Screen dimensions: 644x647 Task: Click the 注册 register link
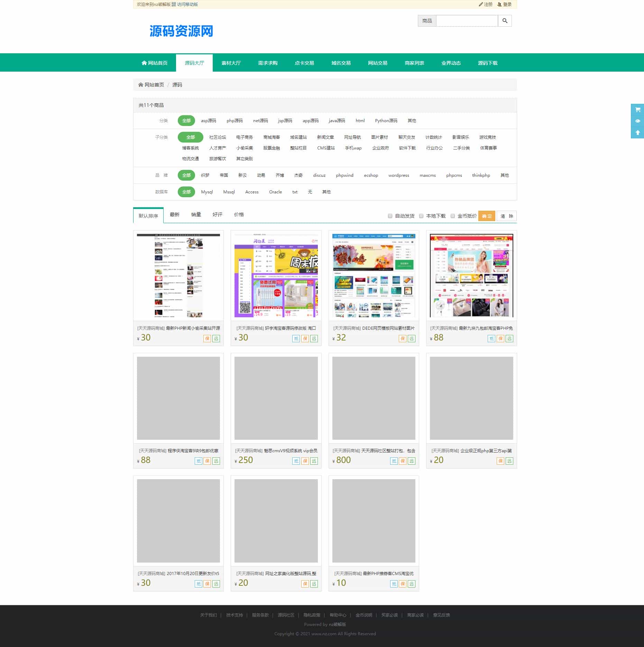pyautogui.click(x=486, y=4)
